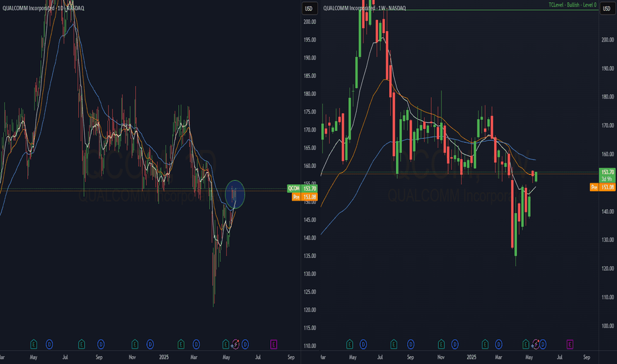Click 120.00 on the weekly price axis
This screenshot has height=364, width=617.
[x=608, y=269]
